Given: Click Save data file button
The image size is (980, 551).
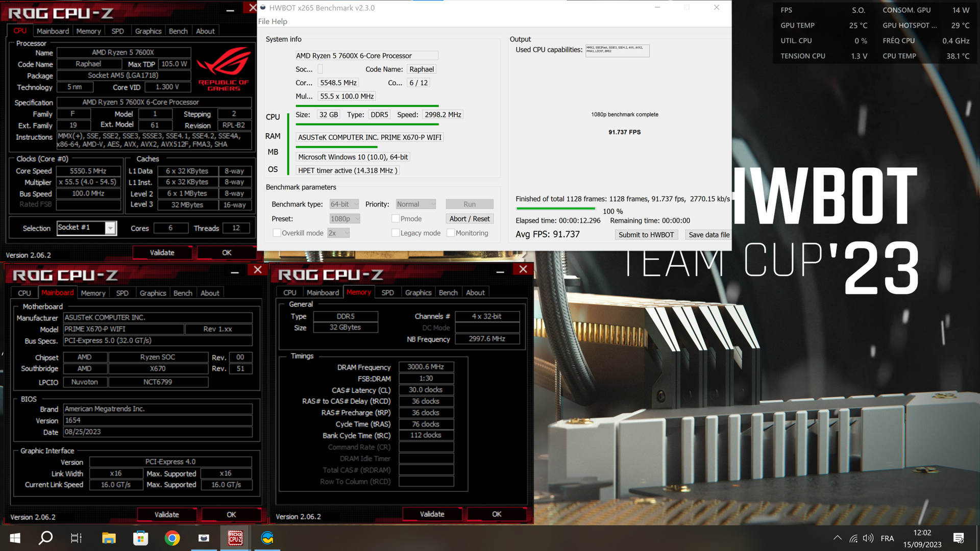Looking at the screenshot, I should click(708, 235).
